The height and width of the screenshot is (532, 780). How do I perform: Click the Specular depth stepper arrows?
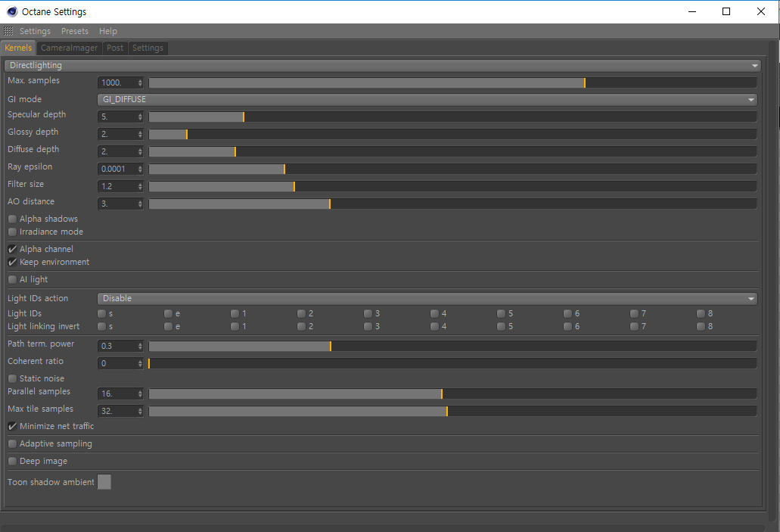tap(140, 117)
